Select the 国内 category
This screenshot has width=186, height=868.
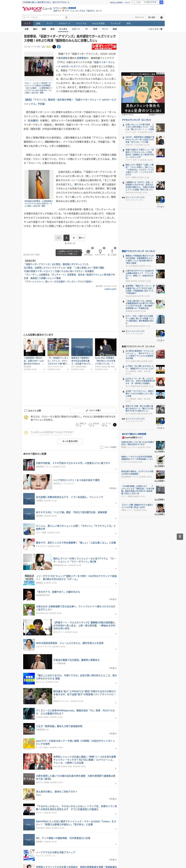click(35, 29)
